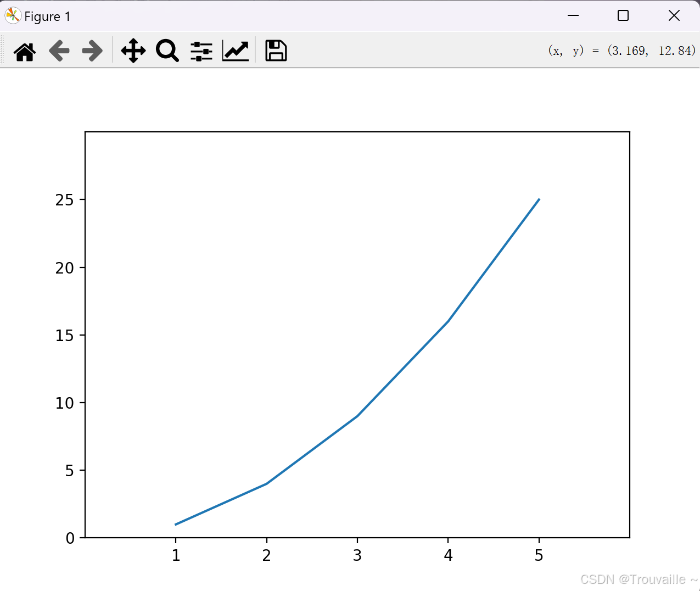700x591 pixels.
Task: Click y-axis tick label 25
Action: pos(64,200)
